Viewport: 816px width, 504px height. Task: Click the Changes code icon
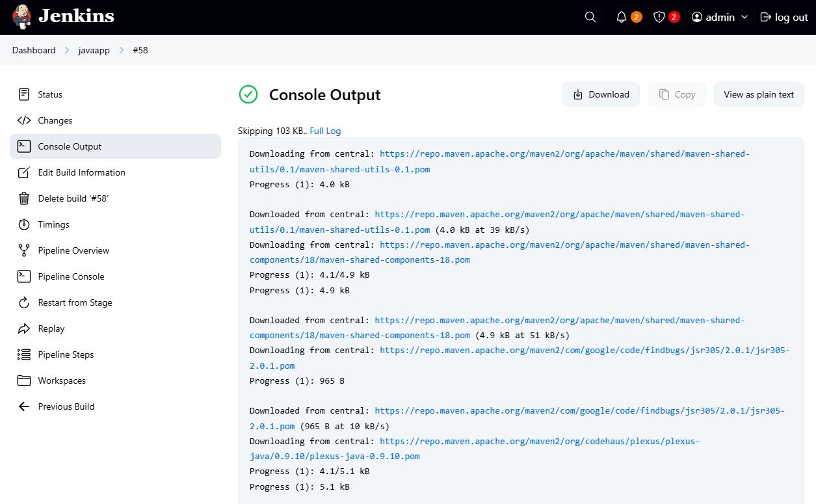24,120
